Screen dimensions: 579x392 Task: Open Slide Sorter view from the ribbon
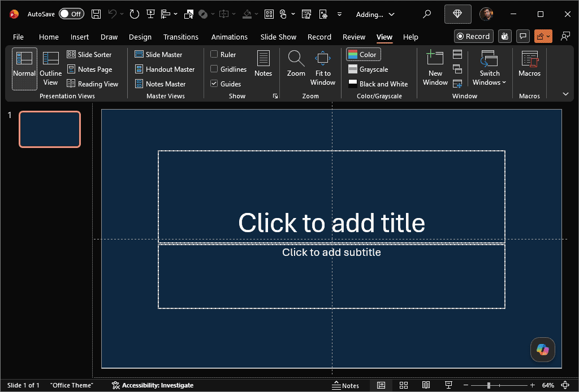[89, 54]
